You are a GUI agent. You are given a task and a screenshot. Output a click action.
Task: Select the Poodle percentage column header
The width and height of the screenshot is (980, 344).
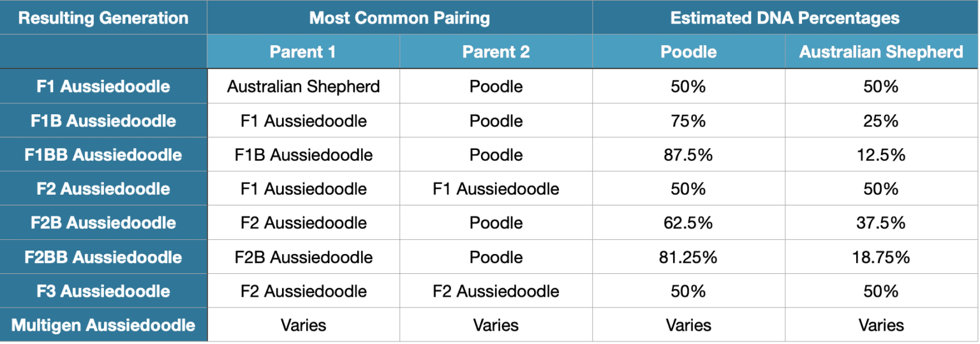688,52
